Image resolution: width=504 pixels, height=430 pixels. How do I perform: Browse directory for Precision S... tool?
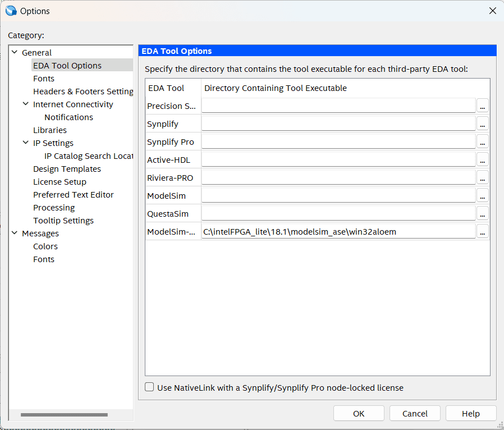[483, 106]
